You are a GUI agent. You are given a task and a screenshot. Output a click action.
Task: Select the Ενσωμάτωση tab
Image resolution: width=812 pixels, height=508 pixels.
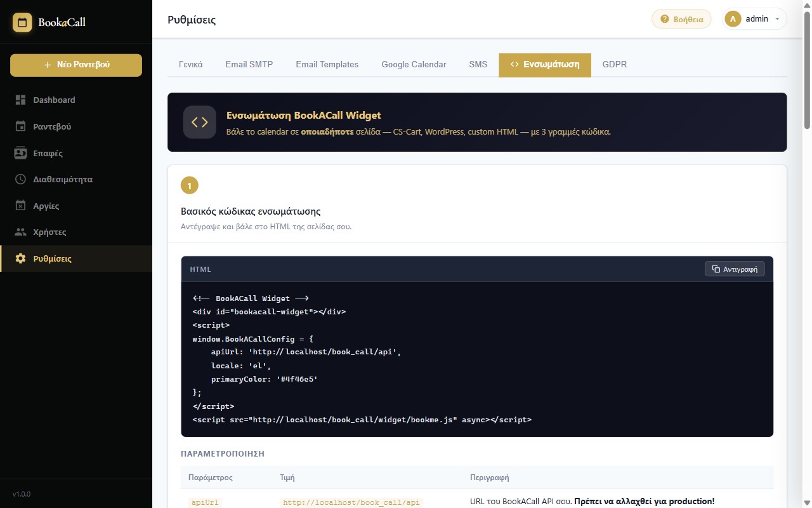545,65
